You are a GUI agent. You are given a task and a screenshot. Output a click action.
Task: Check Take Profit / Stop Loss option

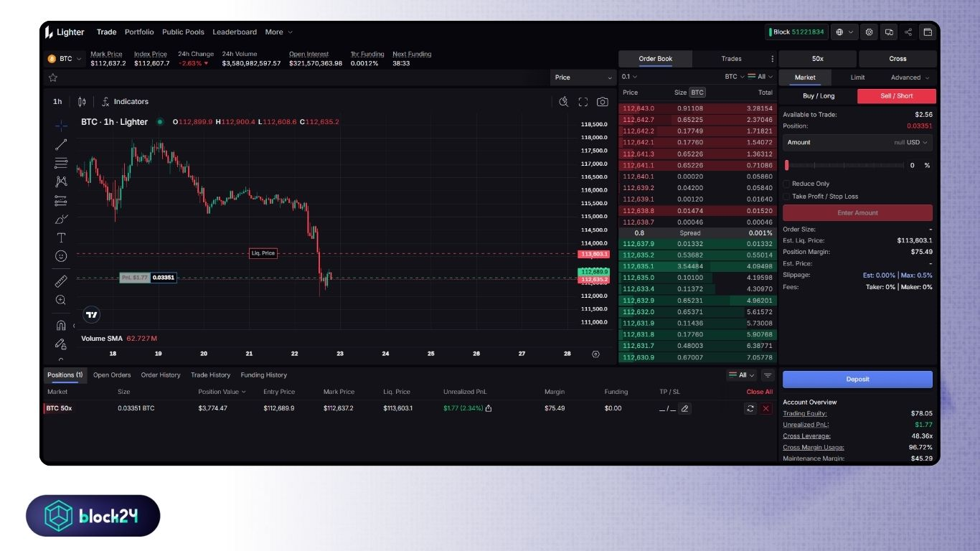[x=787, y=197]
